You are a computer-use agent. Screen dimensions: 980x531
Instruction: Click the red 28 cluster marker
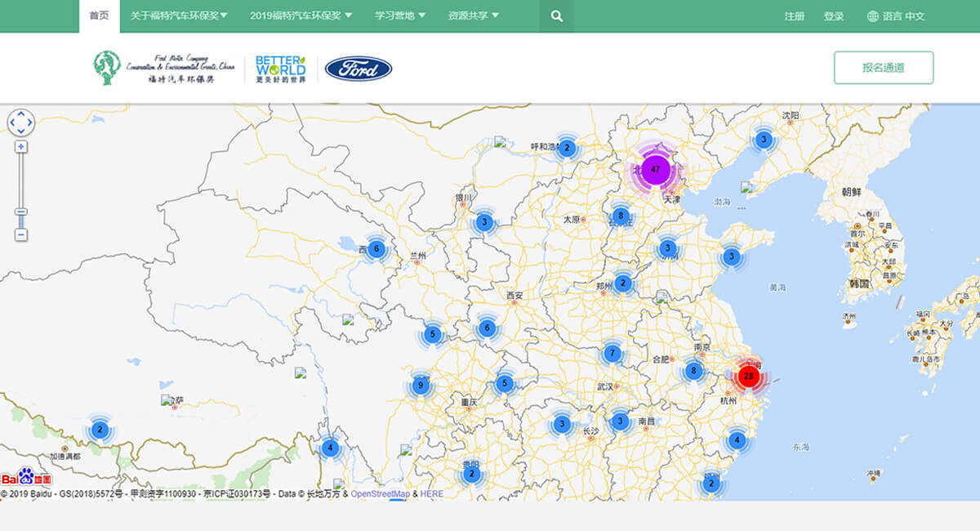(748, 377)
